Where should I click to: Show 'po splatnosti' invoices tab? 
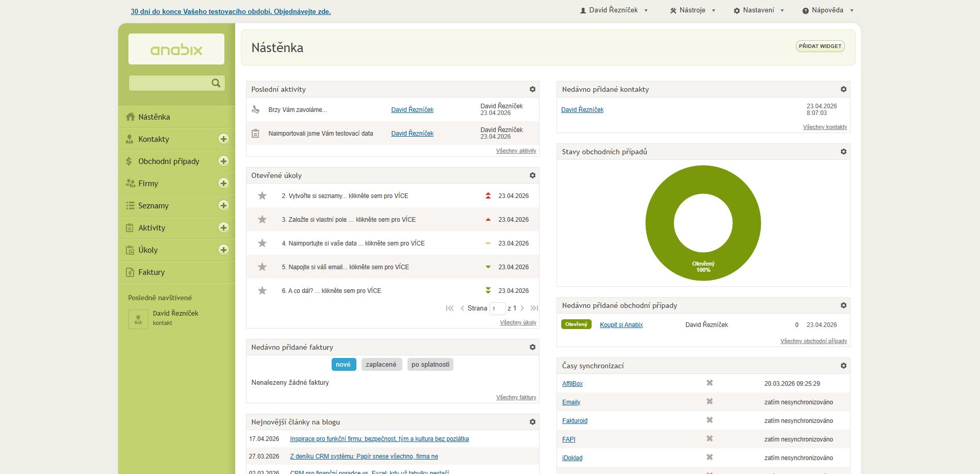430,365
